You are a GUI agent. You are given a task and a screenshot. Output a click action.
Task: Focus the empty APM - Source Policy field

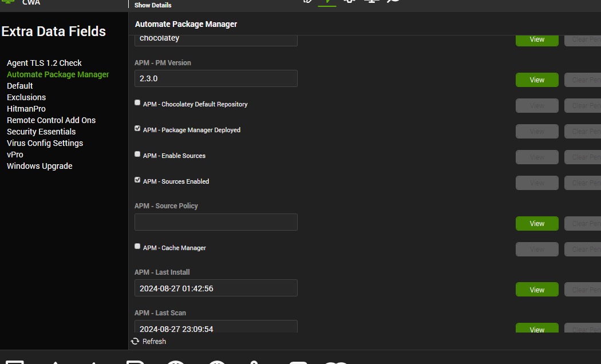[x=216, y=222]
